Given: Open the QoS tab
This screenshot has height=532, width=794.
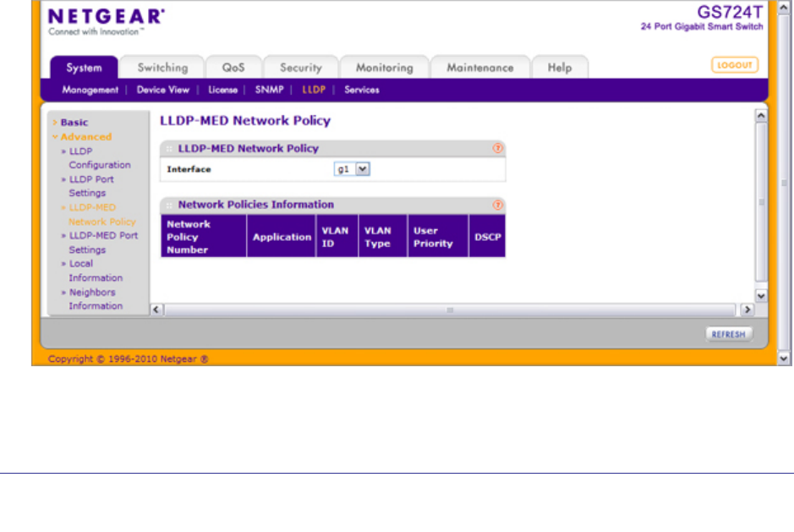Looking at the screenshot, I should pyautogui.click(x=233, y=68).
